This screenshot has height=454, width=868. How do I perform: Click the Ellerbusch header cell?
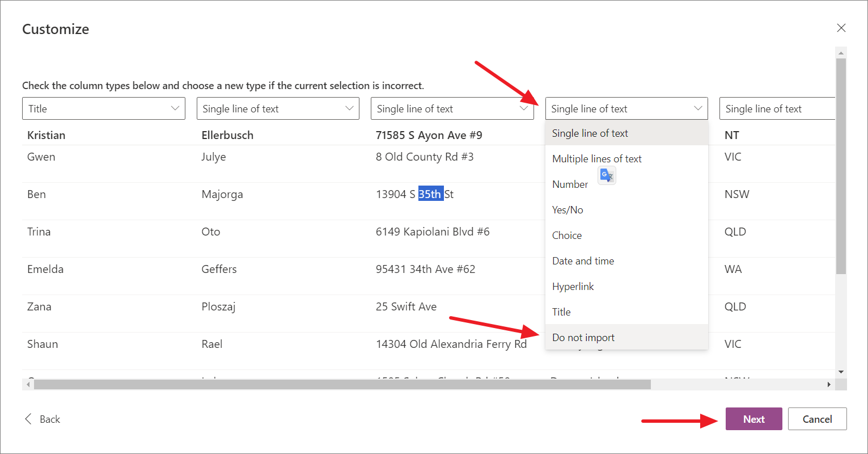click(227, 135)
